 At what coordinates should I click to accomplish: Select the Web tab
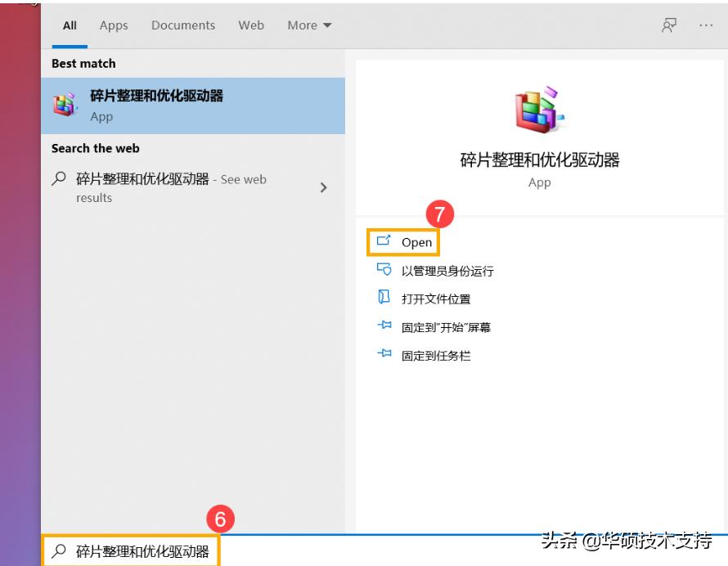point(251,25)
